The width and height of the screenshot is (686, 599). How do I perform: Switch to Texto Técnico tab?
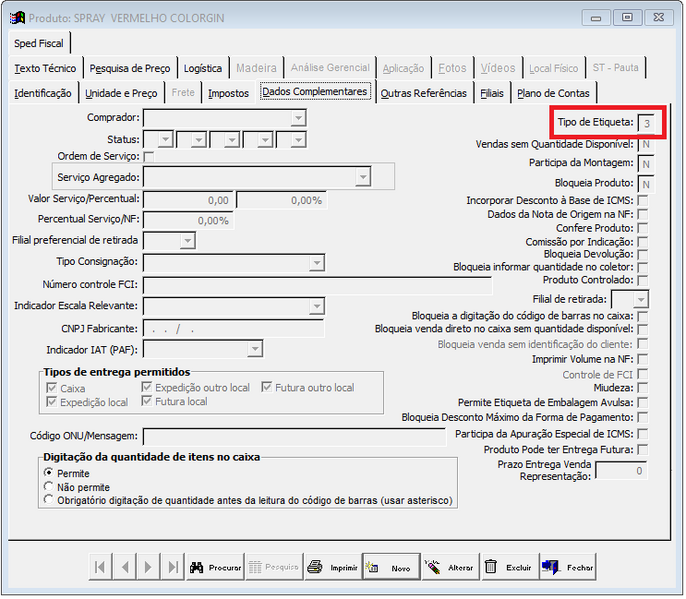45,68
